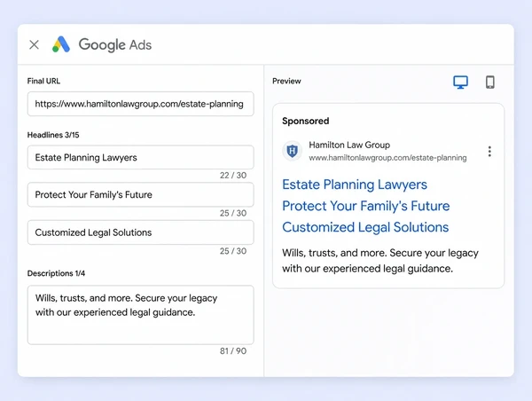Click the Hamilton Law Group shield favicon

point(292,151)
